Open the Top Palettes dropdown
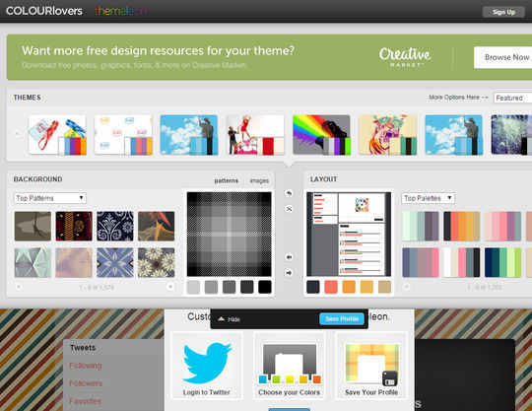This screenshot has width=532, height=411. (428, 198)
